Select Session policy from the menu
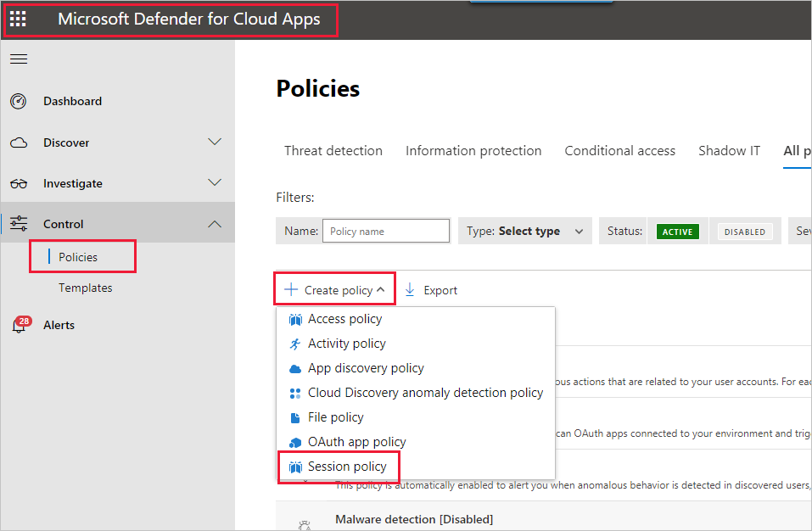 346,467
